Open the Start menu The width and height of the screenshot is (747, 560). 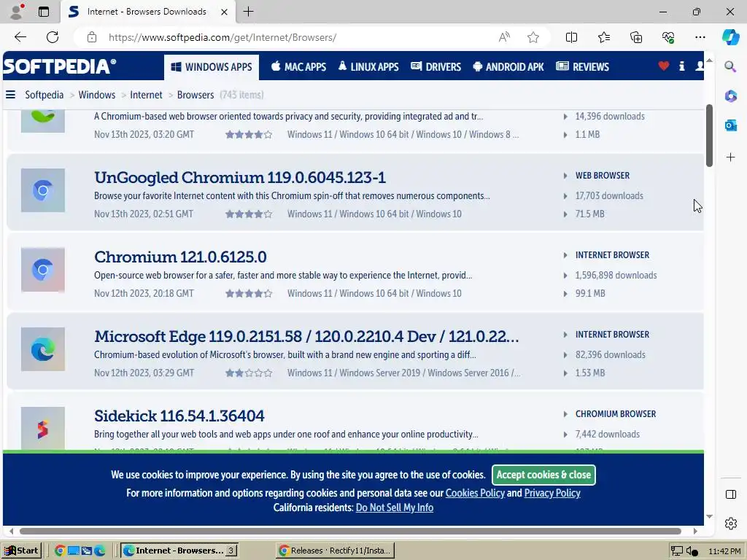[x=22, y=551]
